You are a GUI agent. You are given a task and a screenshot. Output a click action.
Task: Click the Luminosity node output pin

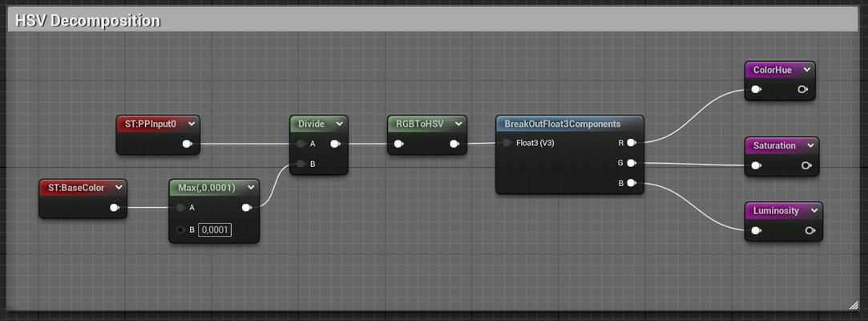pos(809,231)
